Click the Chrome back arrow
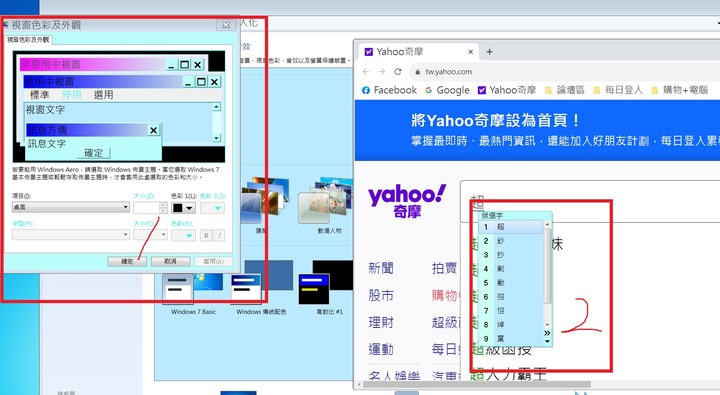Viewport: 720px width, 395px height. (366, 72)
